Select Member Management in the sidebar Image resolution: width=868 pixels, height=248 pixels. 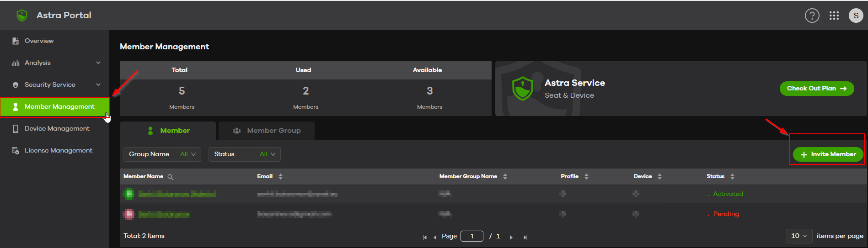[x=54, y=107]
